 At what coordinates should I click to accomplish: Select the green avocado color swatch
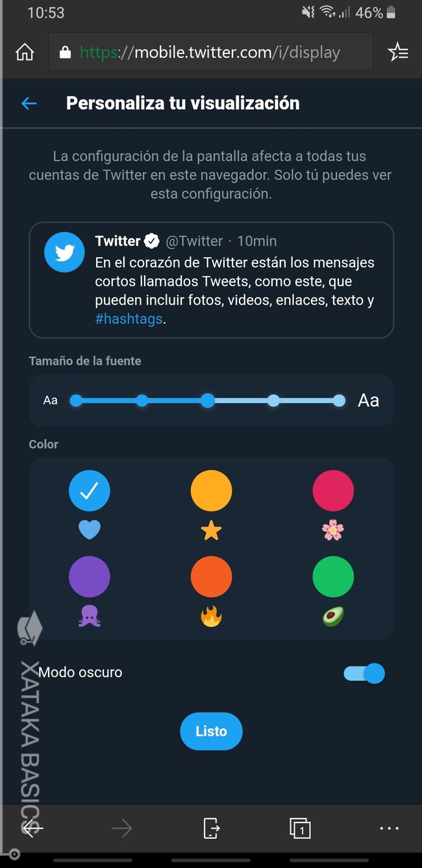coord(332,576)
